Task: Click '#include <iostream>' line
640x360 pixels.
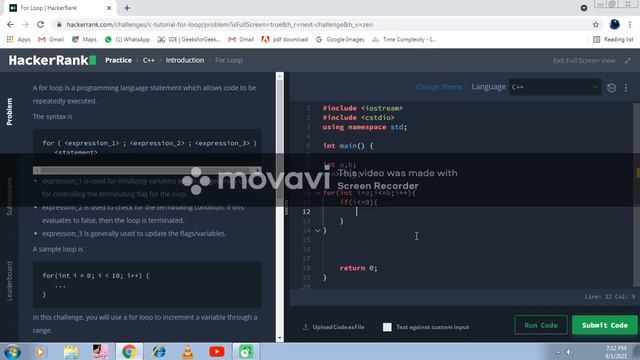Action: pos(362,108)
